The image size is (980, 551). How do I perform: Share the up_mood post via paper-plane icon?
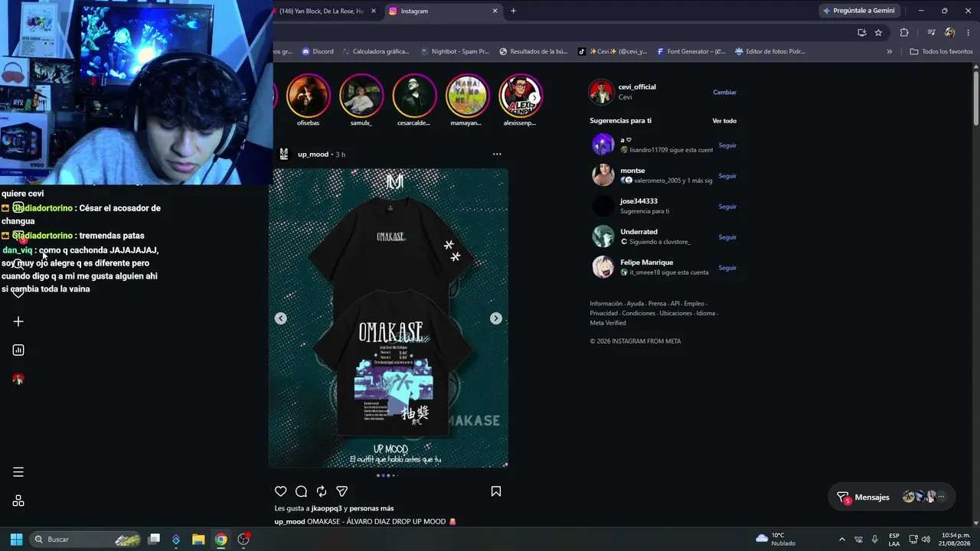pyautogui.click(x=342, y=491)
